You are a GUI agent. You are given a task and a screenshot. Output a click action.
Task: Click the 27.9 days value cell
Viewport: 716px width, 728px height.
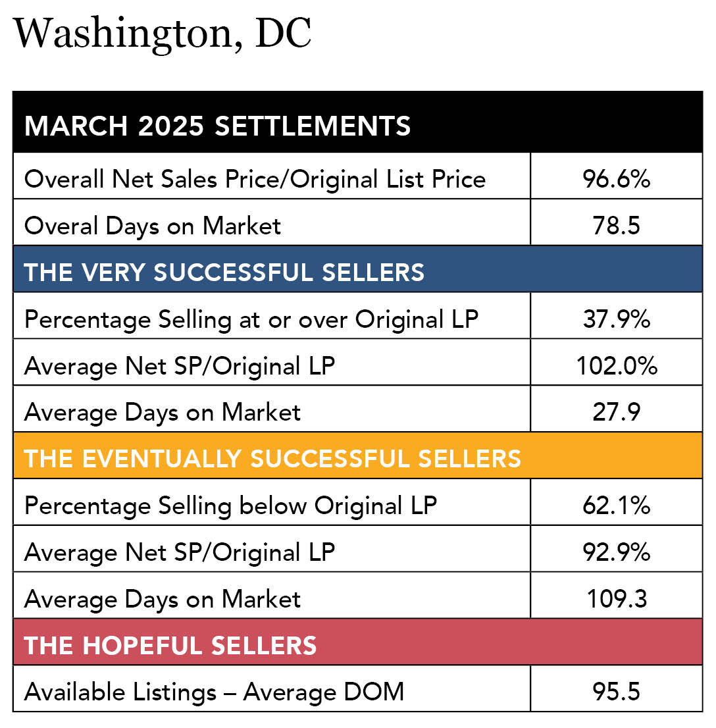[616, 412]
